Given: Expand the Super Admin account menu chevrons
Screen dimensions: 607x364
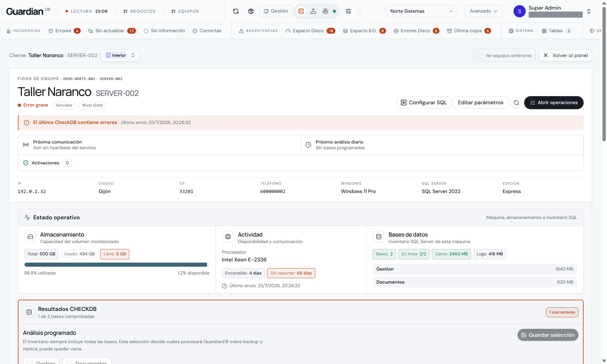Looking at the screenshot, I should tap(589, 11).
